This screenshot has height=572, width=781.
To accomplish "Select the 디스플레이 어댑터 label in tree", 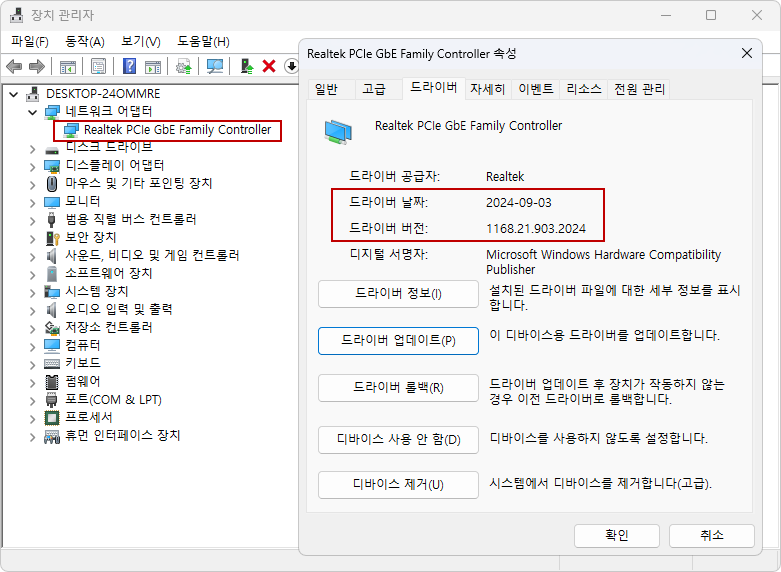I will [x=115, y=165].
